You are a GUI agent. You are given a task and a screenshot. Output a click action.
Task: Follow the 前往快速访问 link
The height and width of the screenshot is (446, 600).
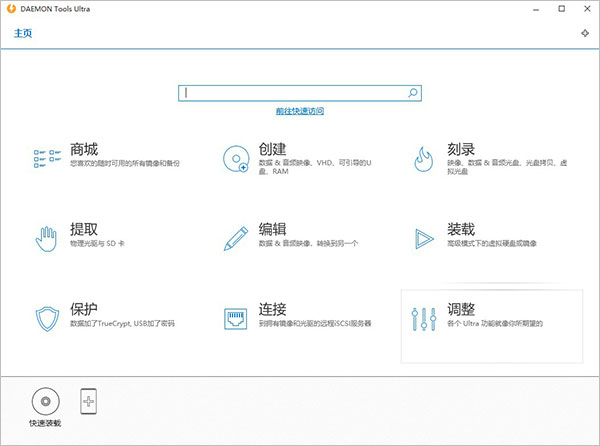(x=300, y=111)
